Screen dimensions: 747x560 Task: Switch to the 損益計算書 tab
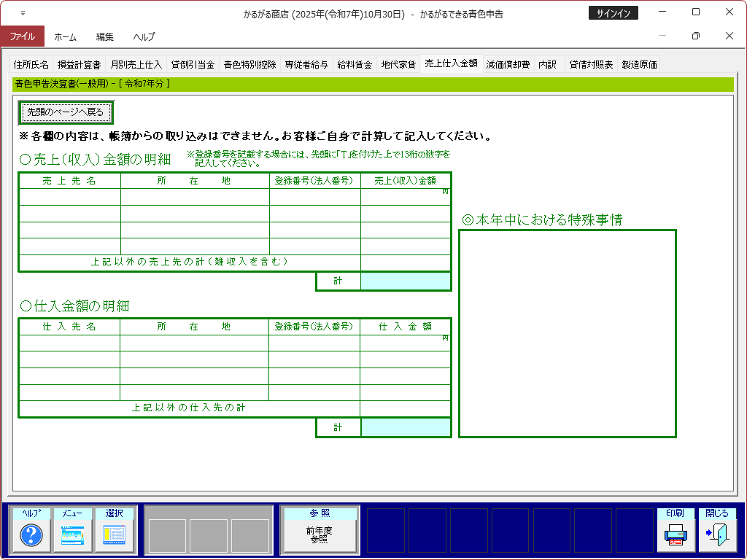79,65
